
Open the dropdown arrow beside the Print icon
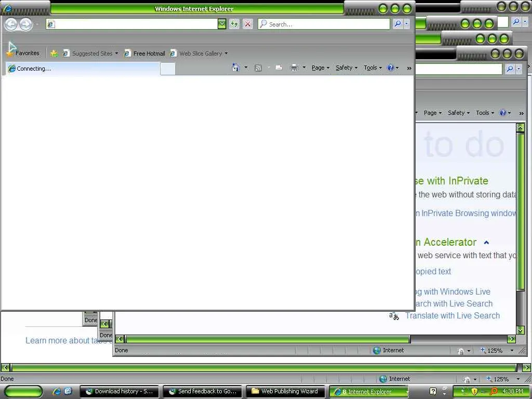click(304, 68)
